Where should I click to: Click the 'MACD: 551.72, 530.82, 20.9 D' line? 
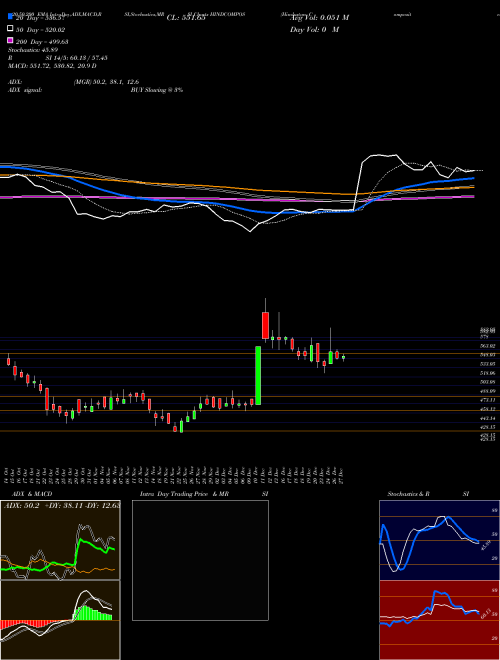coord(52,66)
